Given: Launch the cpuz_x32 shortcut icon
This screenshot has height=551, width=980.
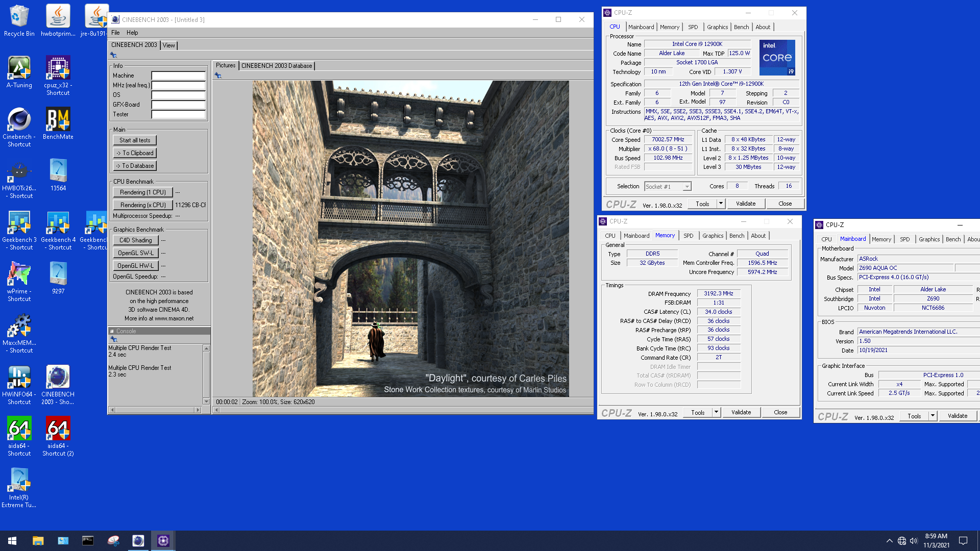Looking at the screenshot, I should (x=58, y=76).
